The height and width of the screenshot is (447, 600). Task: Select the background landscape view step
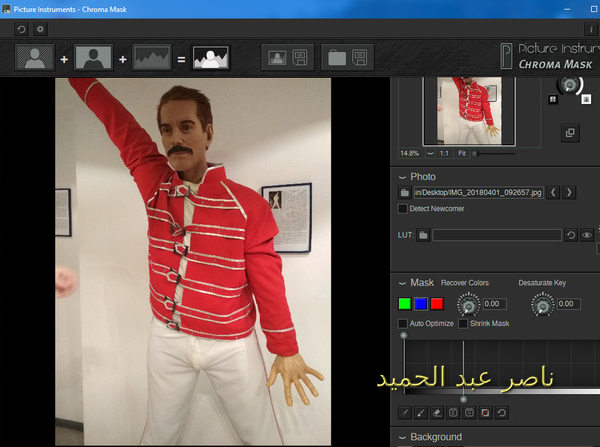pyautogui.click(x=152, y=58)
